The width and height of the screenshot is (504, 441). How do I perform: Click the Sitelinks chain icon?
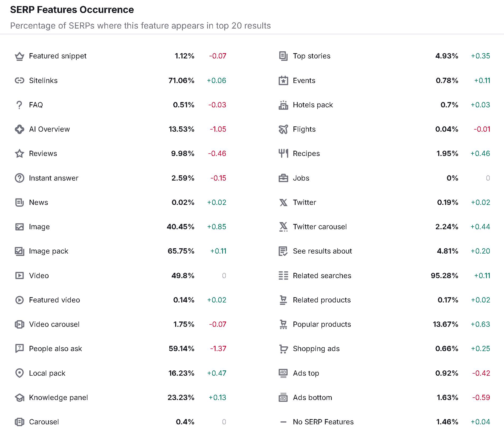coord(20,80)
